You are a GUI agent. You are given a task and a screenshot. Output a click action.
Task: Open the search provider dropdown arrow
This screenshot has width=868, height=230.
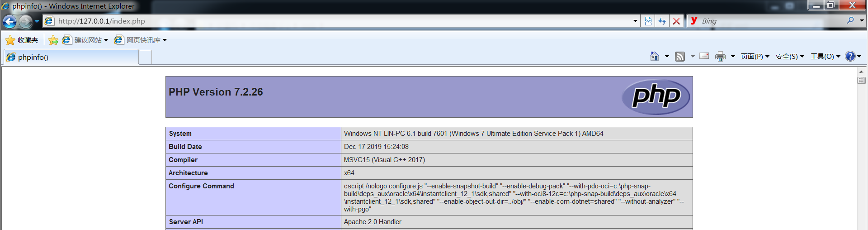click(862, 20)
